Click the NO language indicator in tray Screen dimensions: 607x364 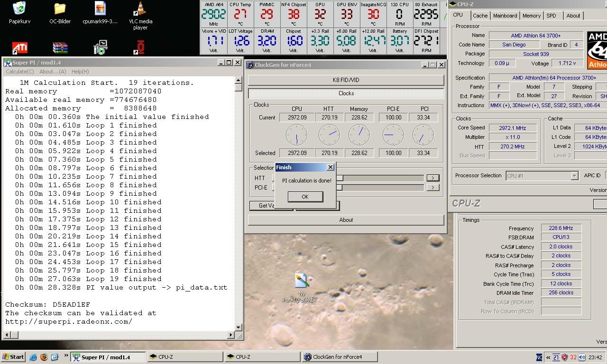point(539,357)
